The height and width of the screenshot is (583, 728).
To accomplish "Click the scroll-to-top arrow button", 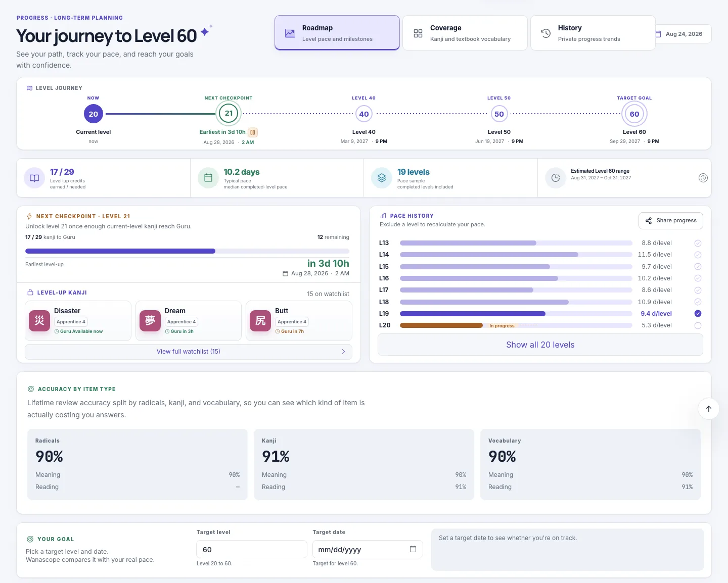I will (708, 409).
